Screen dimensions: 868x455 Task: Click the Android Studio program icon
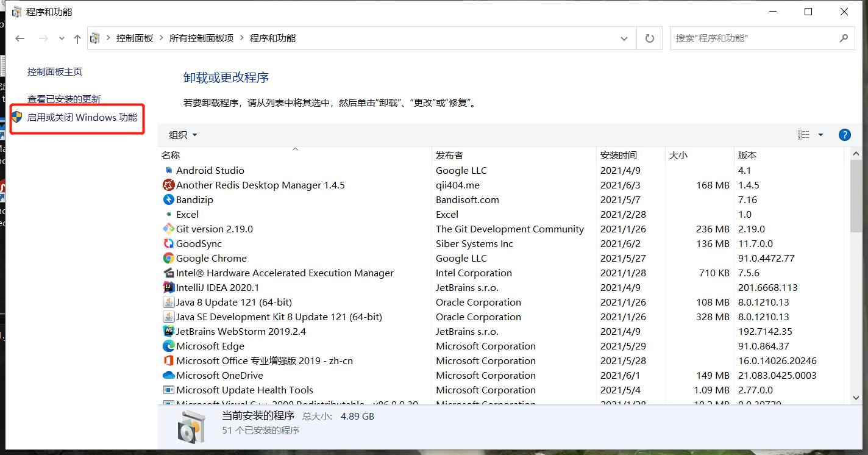click(x=169, y=170)
